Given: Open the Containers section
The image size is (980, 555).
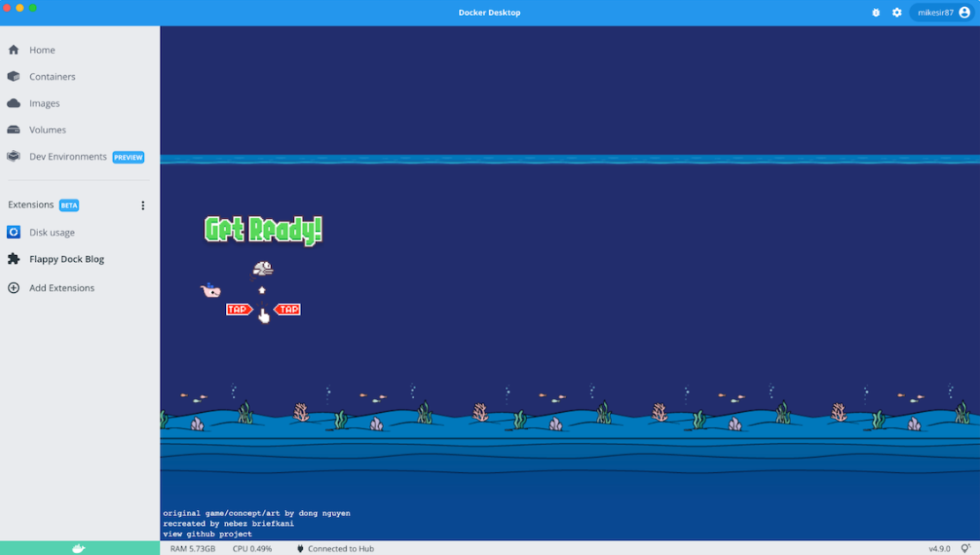Looking at the screenshot, I should 52,77.
